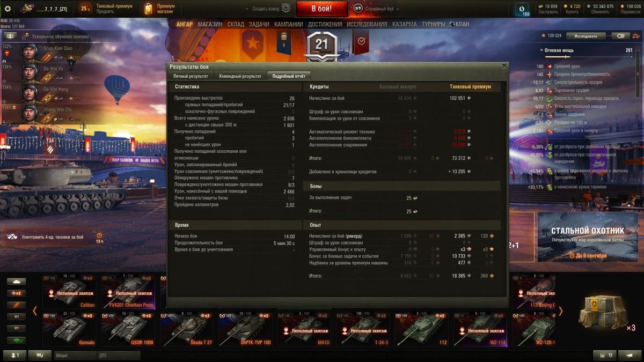
Task: Select the Škoda T 27 tank
Action: (187, 329)
